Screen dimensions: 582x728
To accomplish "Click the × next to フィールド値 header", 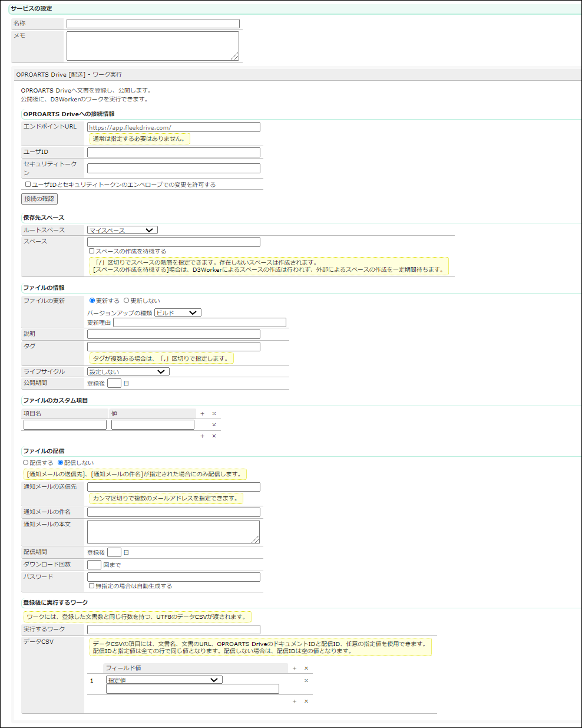I will [306, 668].
